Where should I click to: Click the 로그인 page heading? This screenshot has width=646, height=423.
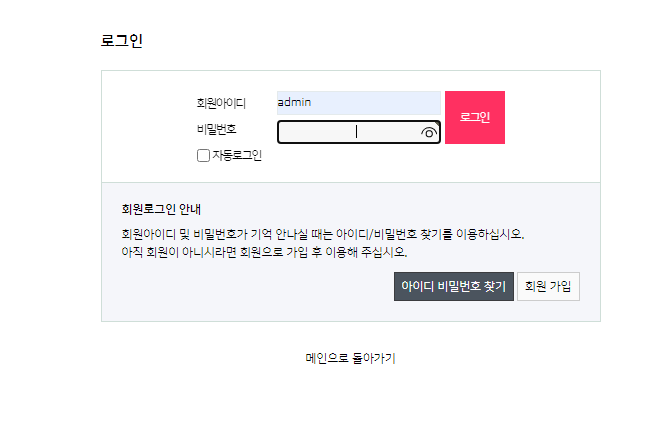(122, 40)
